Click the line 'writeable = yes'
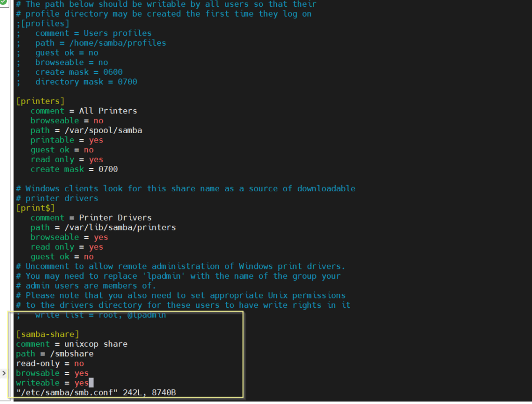This screenshot has width=532, height=404. (x=52, y=383)
